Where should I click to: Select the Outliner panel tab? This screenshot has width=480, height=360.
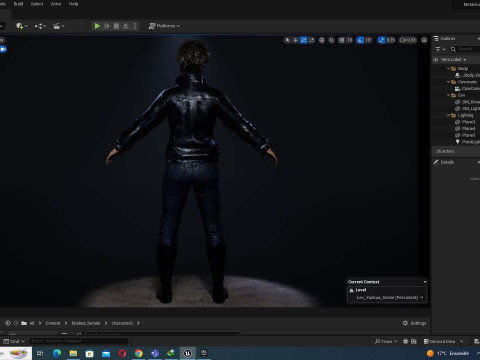[x=445, y=39]
